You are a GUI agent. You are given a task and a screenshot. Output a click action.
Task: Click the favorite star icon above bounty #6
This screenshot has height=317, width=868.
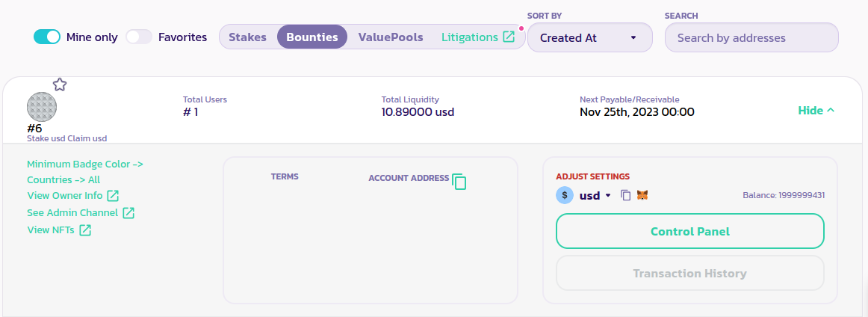[x=60, y=84]
